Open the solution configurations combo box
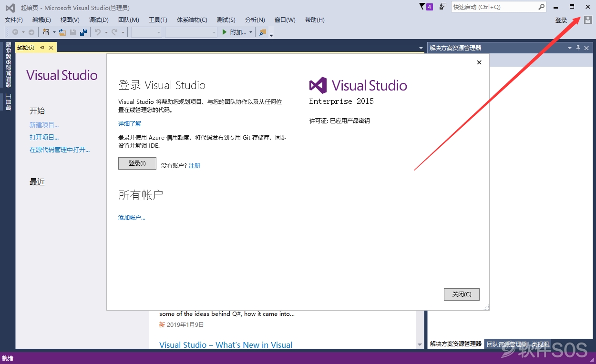Screen dimensions: 596x364 (x=147, y=32)
